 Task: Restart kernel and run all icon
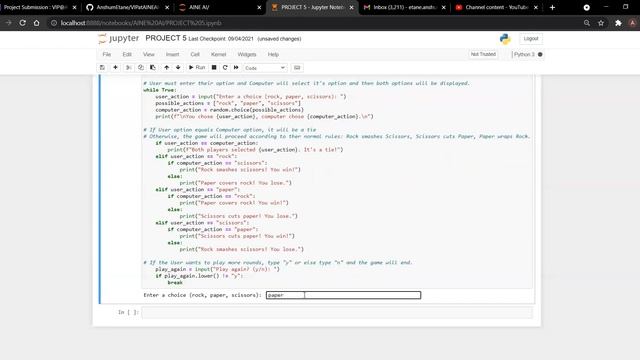pyautogui.click(x=236, y=68)
